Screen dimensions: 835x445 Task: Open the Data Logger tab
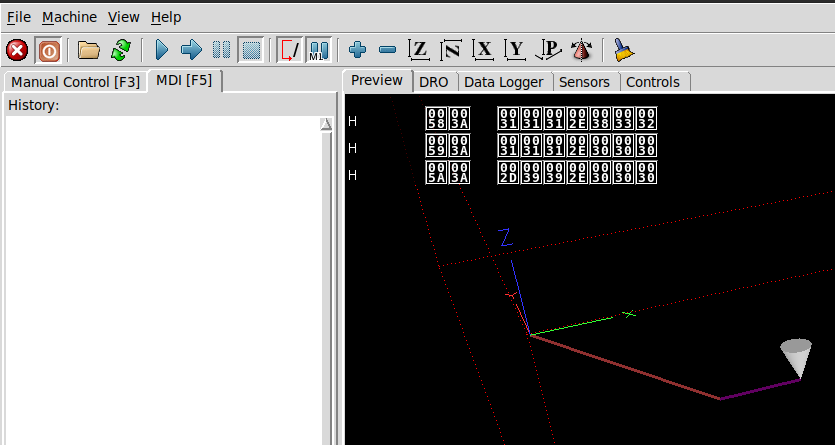point(504,82)
